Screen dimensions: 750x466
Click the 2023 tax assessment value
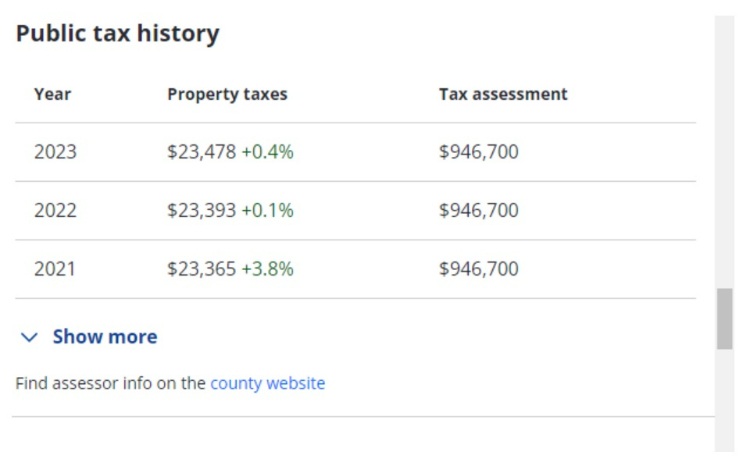pyautogui.click(x=478, y=153)
